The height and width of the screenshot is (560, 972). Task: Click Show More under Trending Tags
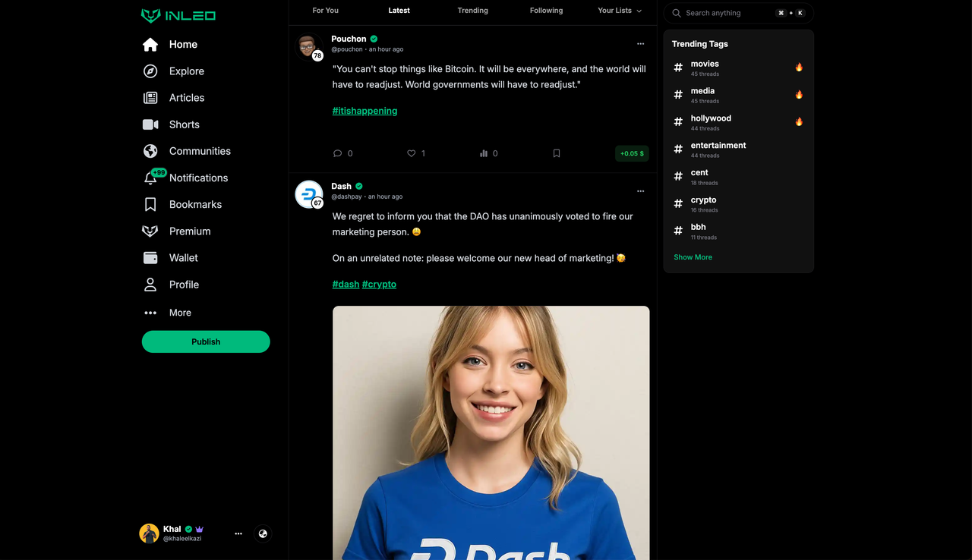[x=693, y=257]
